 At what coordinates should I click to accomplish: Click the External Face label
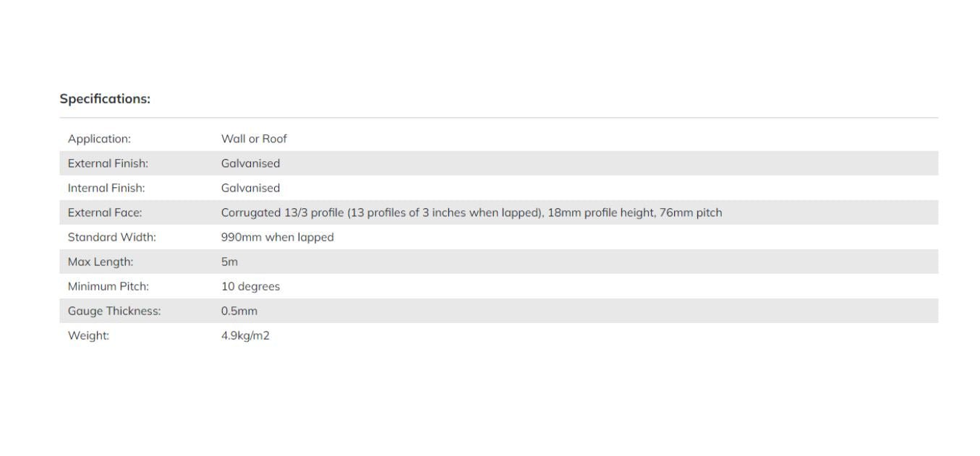(x=105, y=212)
